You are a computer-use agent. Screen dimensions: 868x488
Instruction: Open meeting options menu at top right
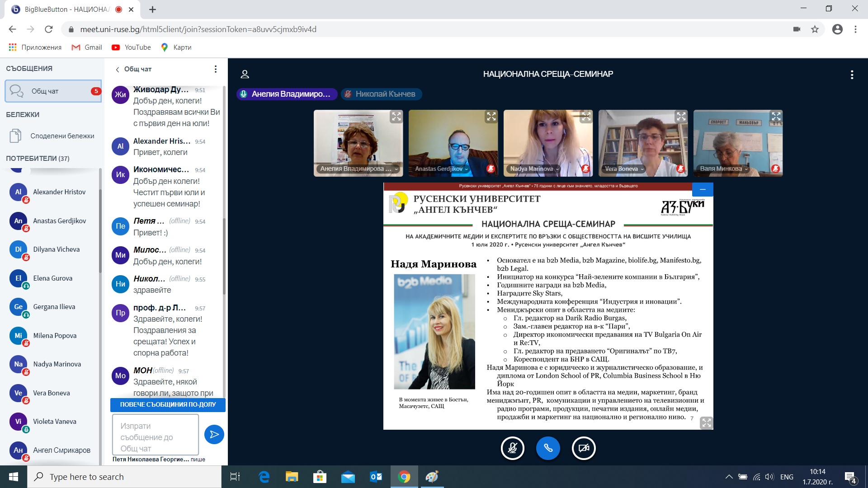tap(852, 75)
